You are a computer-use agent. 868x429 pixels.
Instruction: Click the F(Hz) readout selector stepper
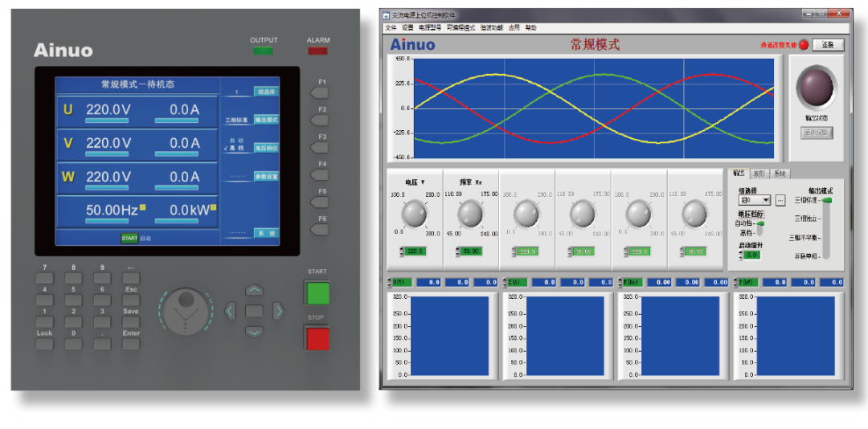click(620, 283)
